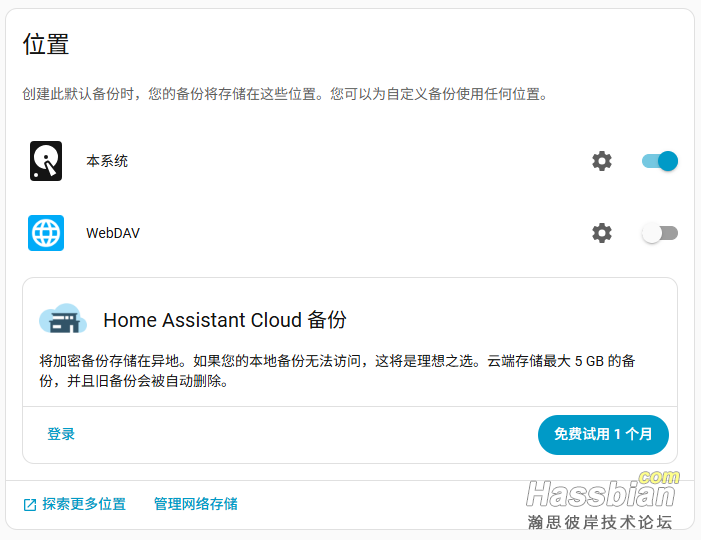
Task: Click the WebDAV globe icon
Action: coord(46,233)
